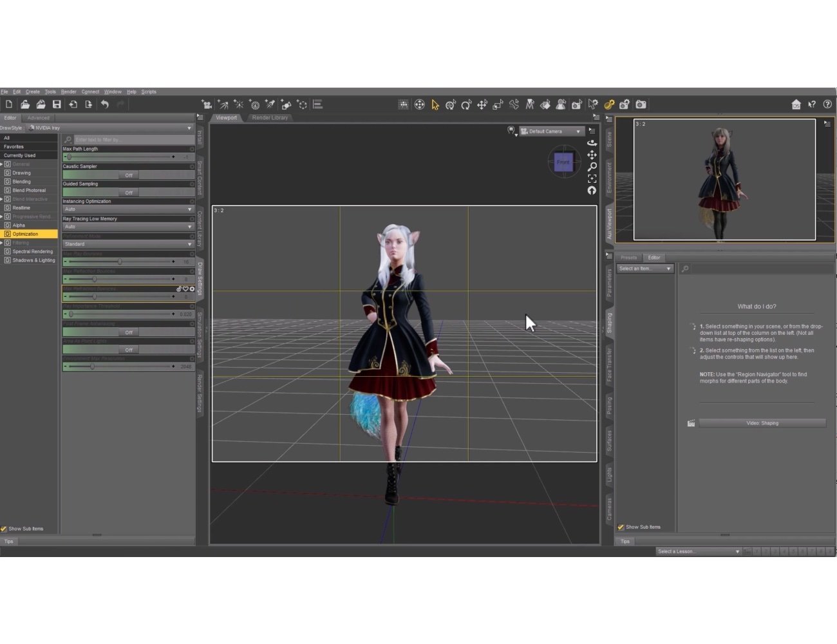Select the Universal Translate tool
Screen dimensions: 837x644
(482, 104)
